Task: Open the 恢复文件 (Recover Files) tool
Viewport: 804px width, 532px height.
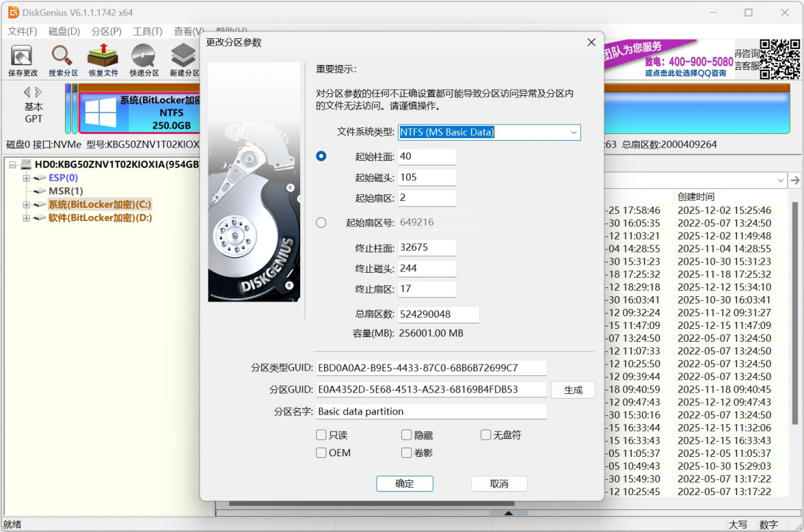Action: pyautogui.click(x=103, y=60)
